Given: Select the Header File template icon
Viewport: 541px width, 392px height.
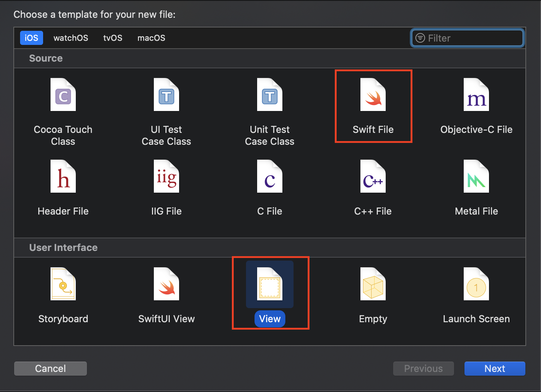Looking at the screenshot, I should tap(63, 176).
